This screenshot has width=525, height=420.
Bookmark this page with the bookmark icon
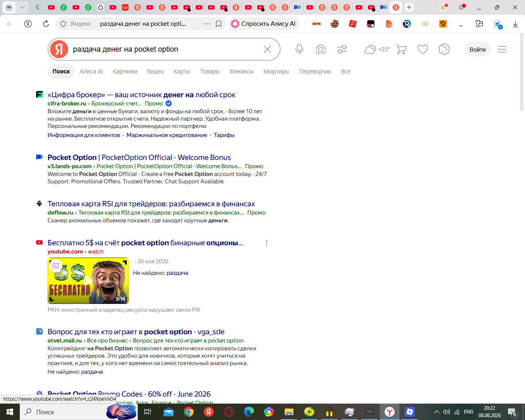pos(219,24)
